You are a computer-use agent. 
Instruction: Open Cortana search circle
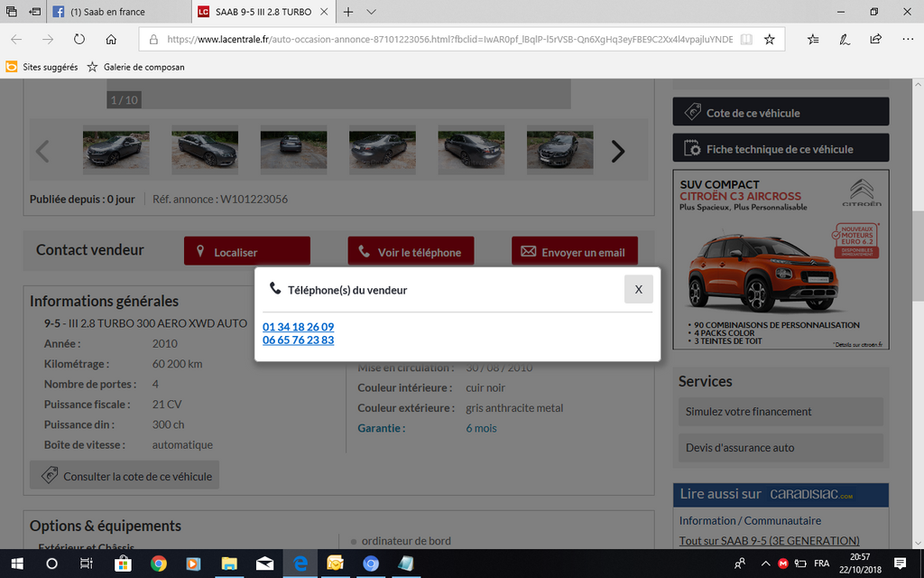pos(51,564)
